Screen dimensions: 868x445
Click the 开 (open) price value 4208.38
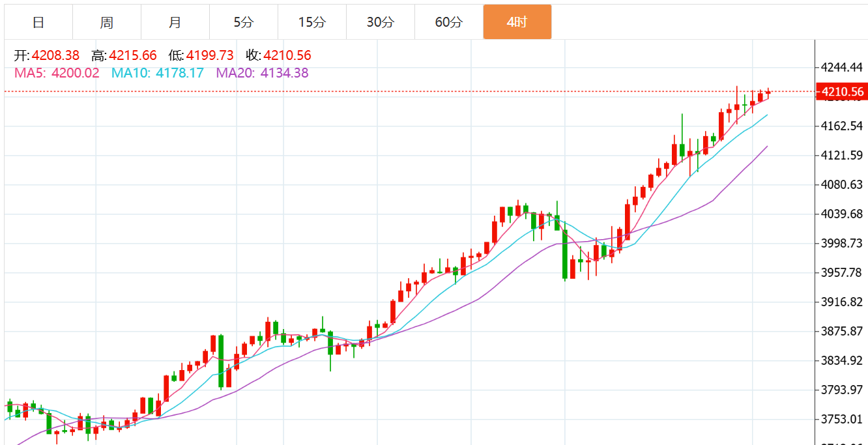(x=55, y=55)
